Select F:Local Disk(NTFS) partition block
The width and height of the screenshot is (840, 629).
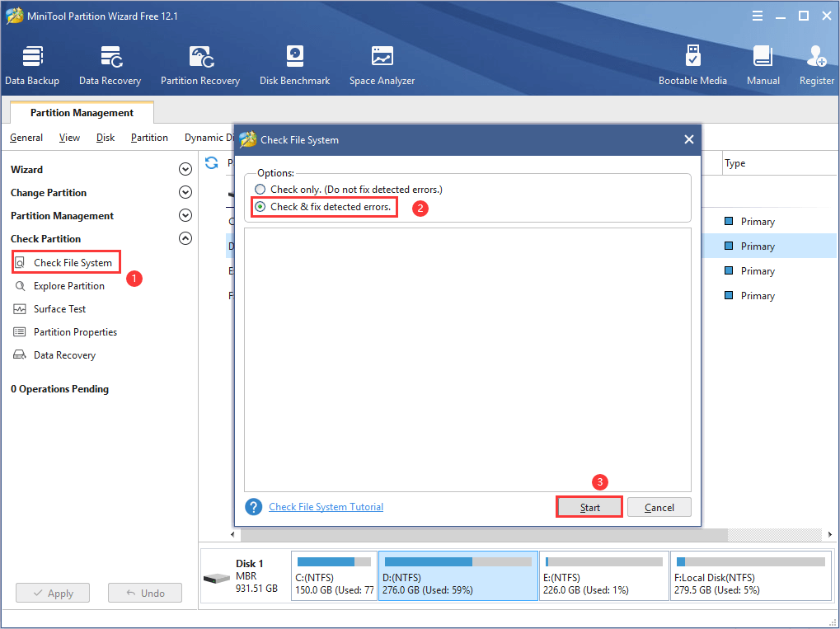point(750,576)
